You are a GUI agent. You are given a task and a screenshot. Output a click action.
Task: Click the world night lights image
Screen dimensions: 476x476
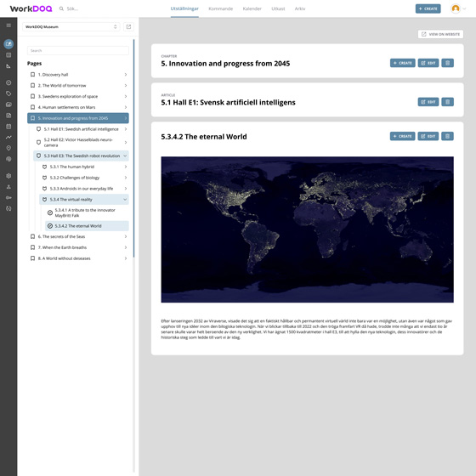click(307, 229)
